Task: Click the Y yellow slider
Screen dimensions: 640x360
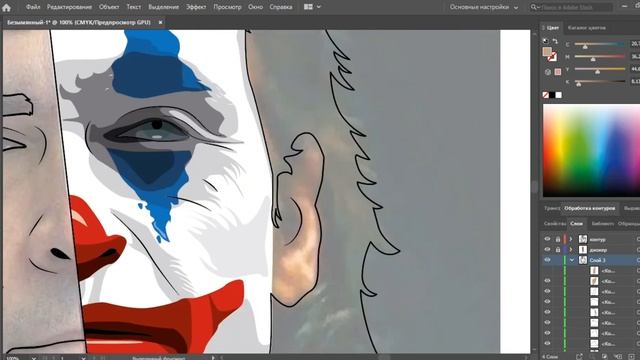Action: [x=600, y=69]
